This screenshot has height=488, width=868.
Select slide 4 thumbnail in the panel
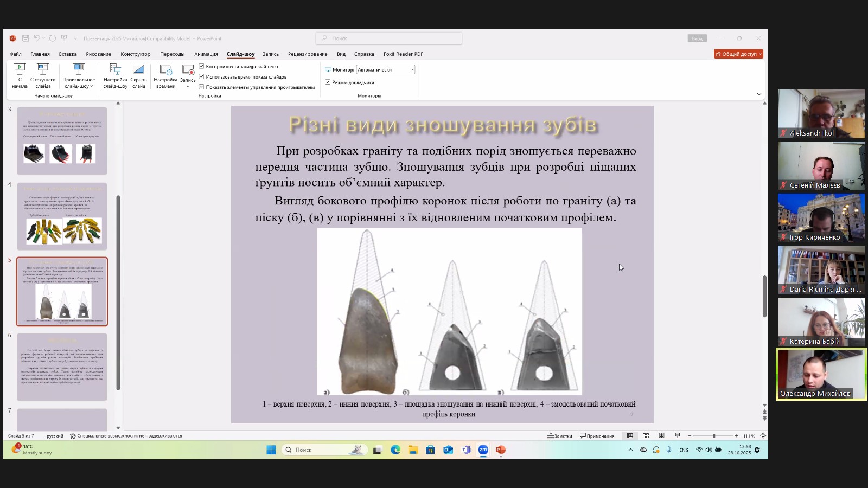pyautogui.click(x=62, y=216)
